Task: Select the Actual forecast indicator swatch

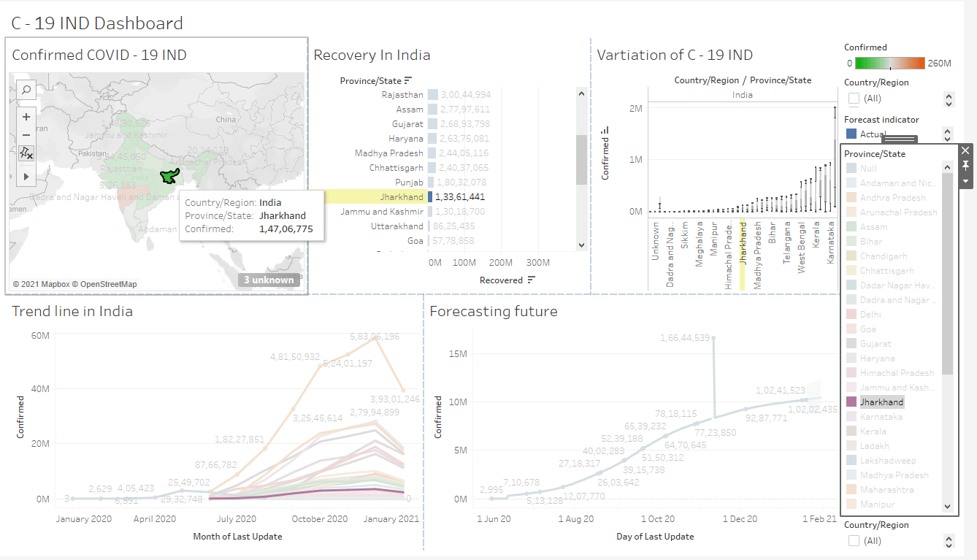Action: [x=851, y=134]
